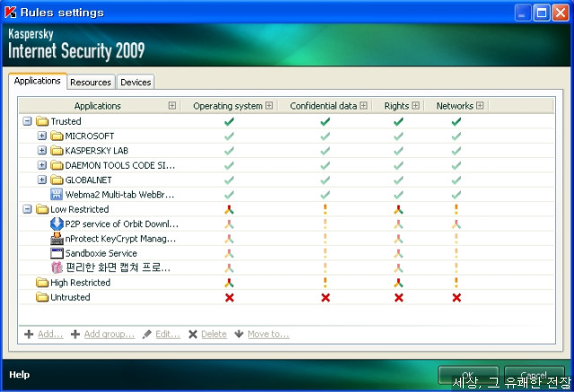
Task: Expand the DAEMON TOOLS CODE SI... folder
Action: 42,165
